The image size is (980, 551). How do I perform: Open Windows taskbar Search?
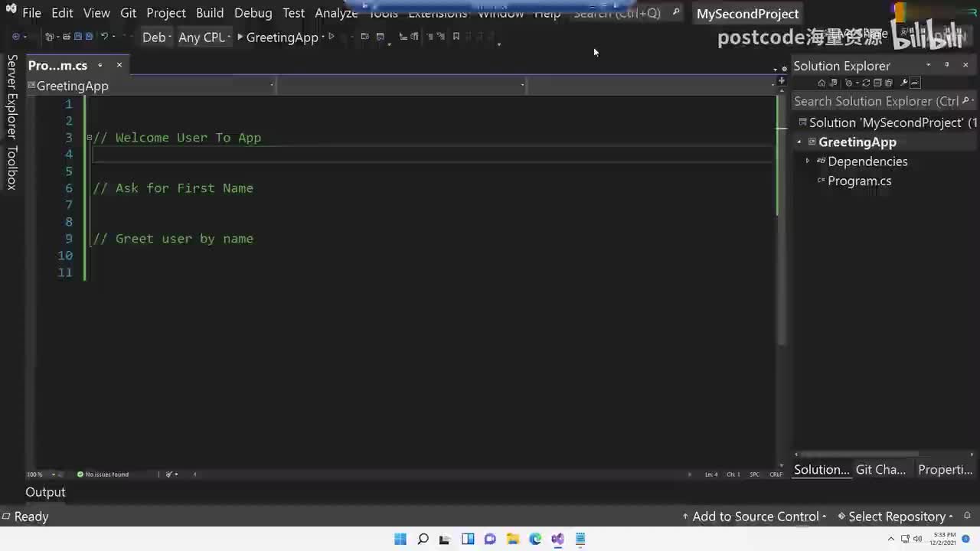[423, 539]
